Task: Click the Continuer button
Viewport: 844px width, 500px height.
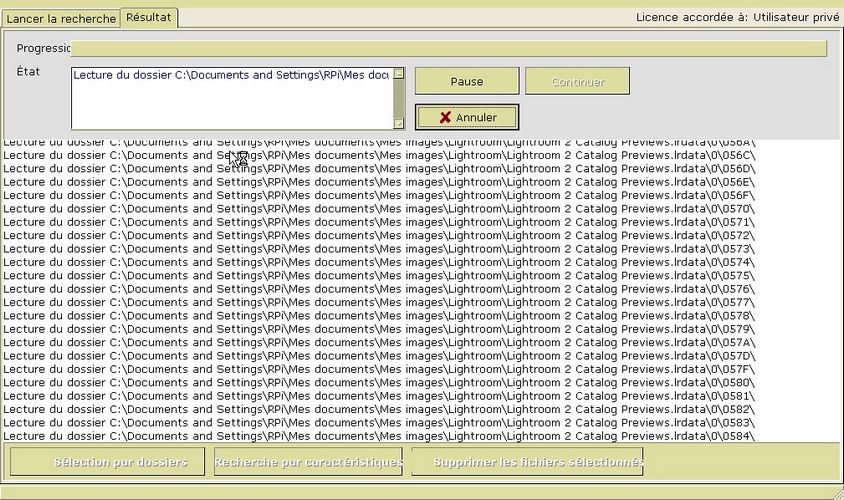Action: click(577, 82)
